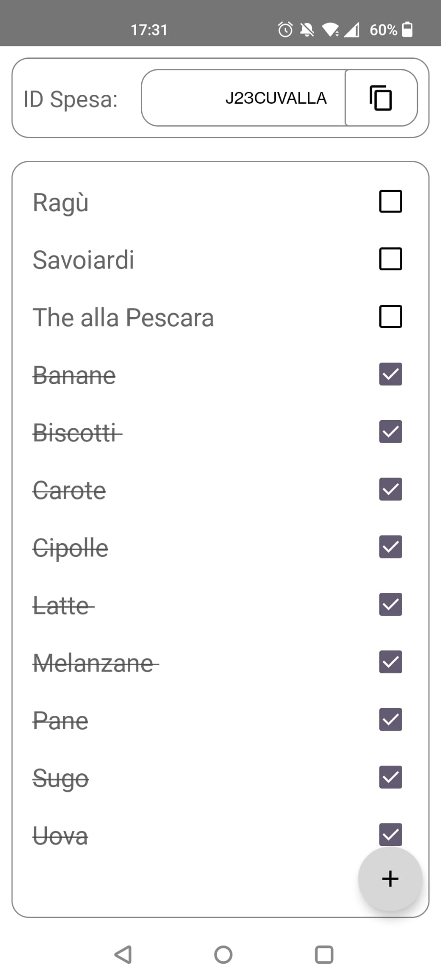Uncheck the Banane item
The height and width of the screenshot is (980, 441).
pyautogui.click(x=390, y=374)
